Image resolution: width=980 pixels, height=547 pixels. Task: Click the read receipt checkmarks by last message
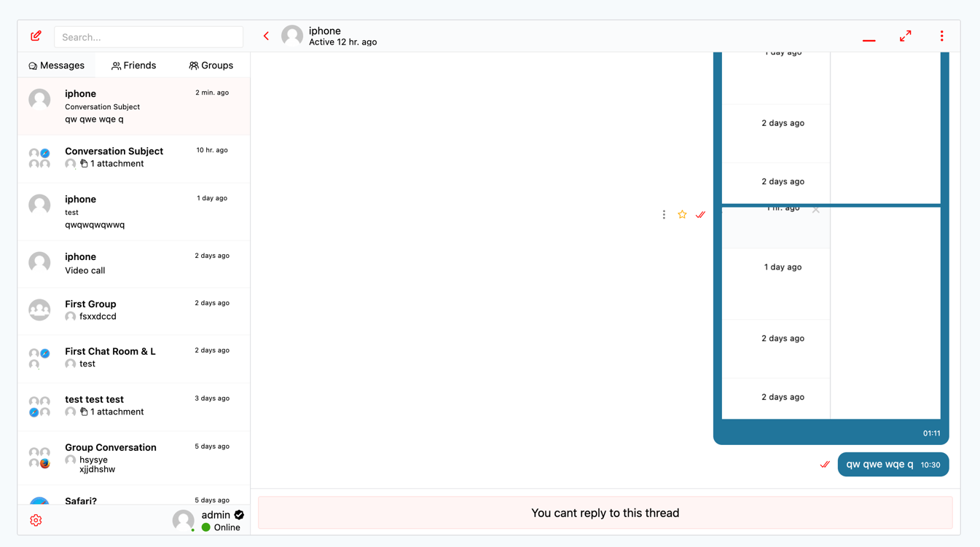pos(825,464)
